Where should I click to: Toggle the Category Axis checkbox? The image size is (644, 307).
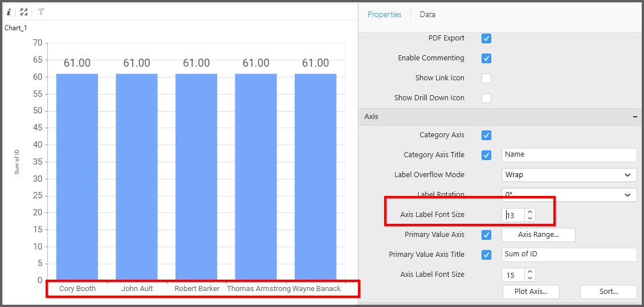click(486, 136)
